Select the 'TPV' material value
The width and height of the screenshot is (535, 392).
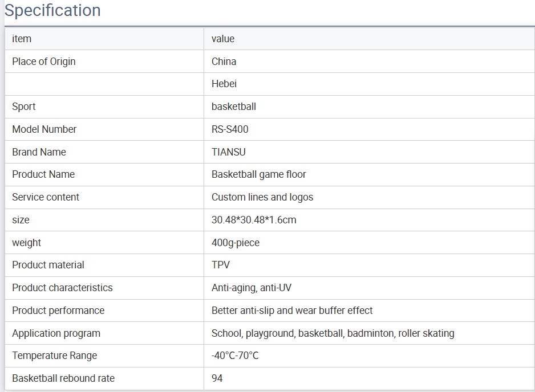click(221, 265)
